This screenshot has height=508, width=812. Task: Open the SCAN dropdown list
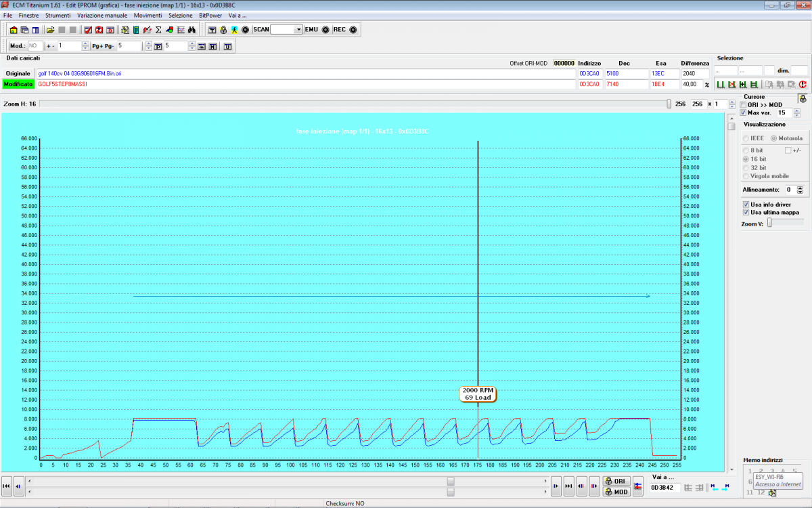tap(298, 30)
